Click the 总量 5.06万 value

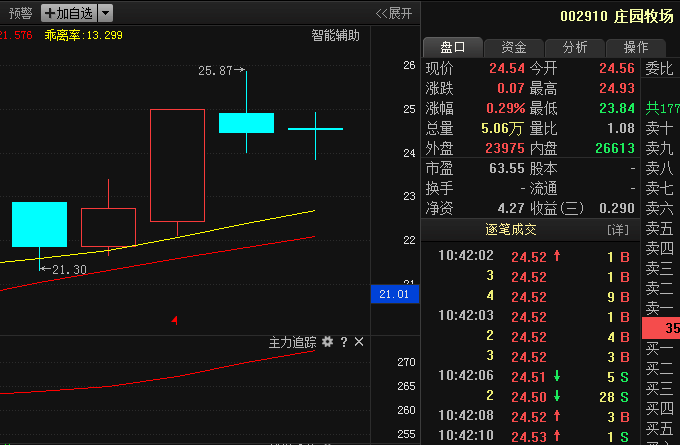point(502,128)
